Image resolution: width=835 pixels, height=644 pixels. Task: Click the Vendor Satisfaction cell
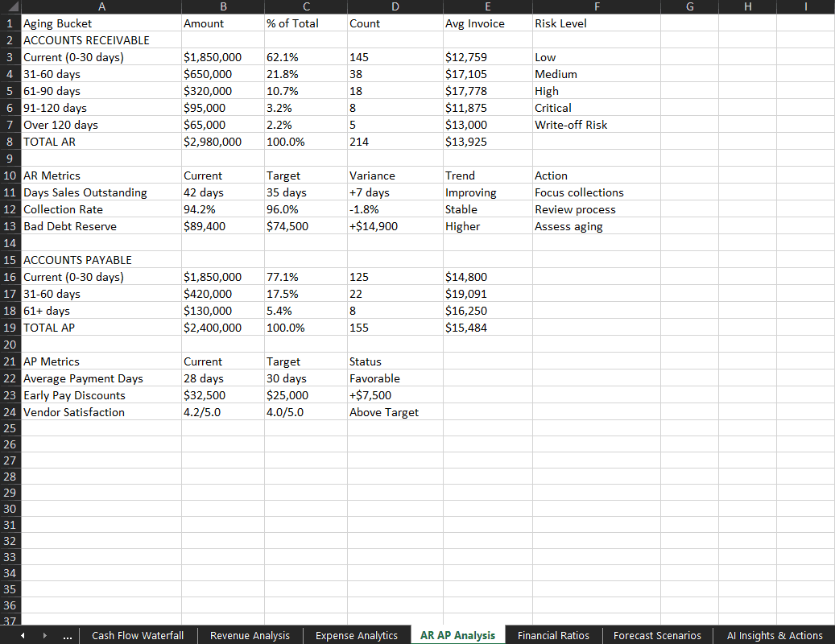(101, 412)
